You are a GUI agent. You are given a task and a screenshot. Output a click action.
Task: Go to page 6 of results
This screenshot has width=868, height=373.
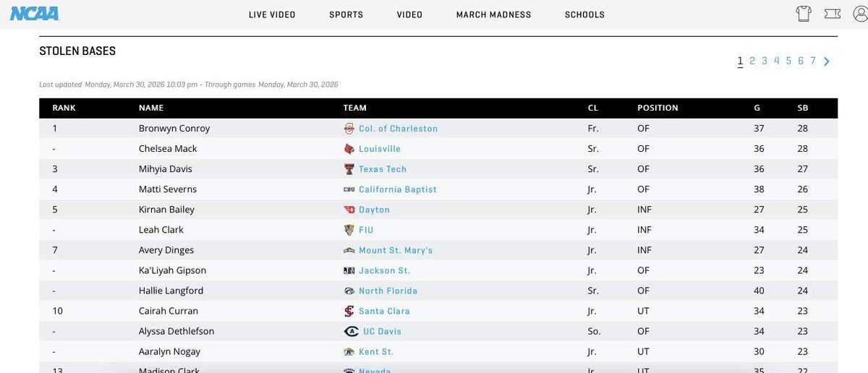801,61
